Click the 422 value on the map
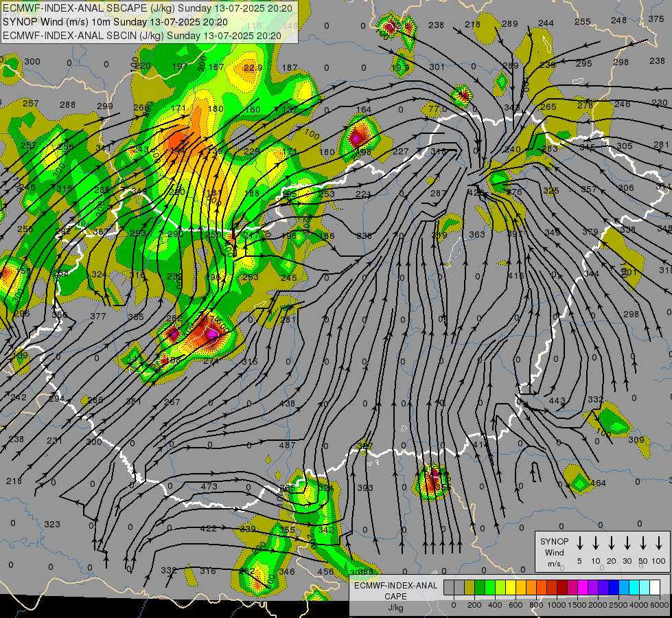Viewport: 672px width, 618px height. coord(208,528)
